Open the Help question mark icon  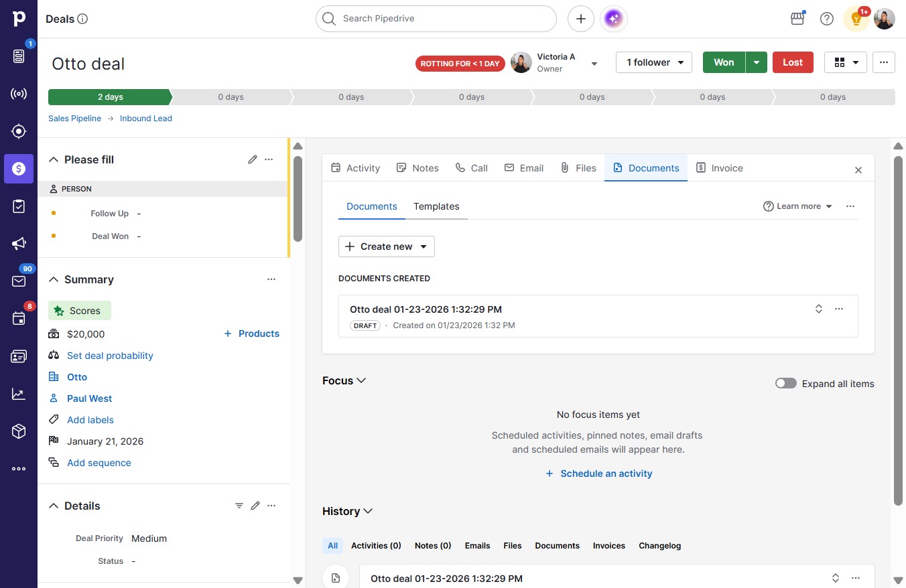click(827, 19)
